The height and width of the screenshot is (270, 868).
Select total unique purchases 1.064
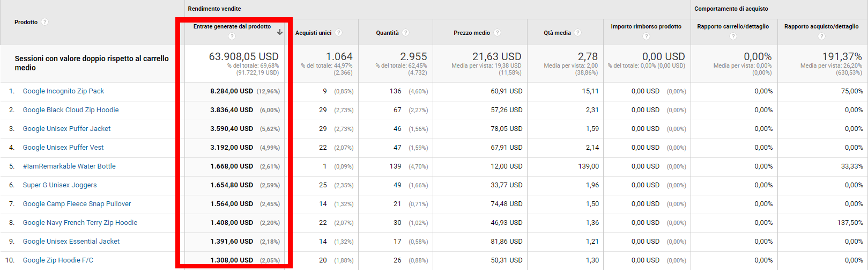click(339, 56)
